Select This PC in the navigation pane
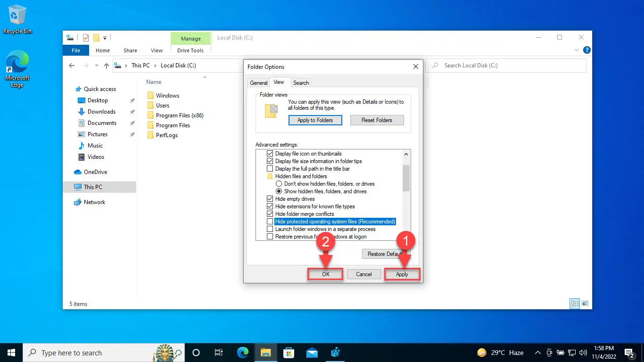Viewport: 644px width, 362px height. point(99,187)
